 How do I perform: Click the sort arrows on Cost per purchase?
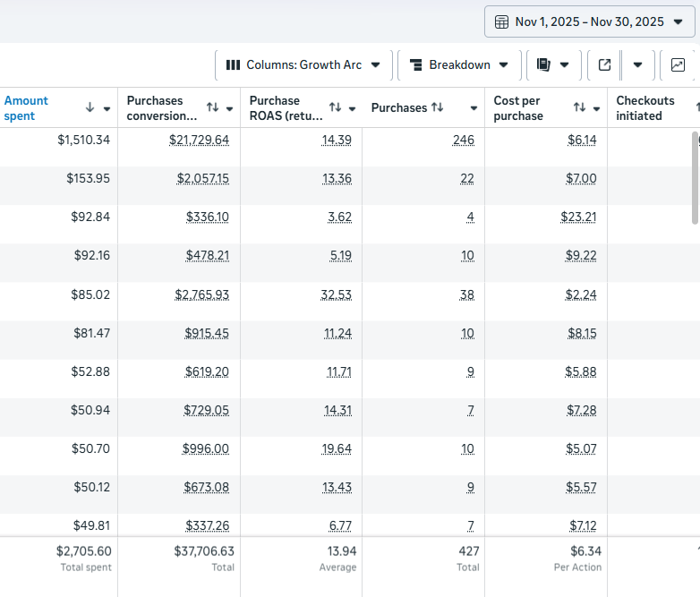pyautogui.click(x=579, y=107)
